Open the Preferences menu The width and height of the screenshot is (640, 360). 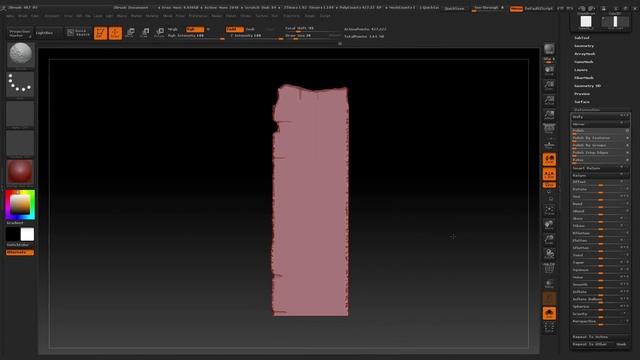pos(198,16)
